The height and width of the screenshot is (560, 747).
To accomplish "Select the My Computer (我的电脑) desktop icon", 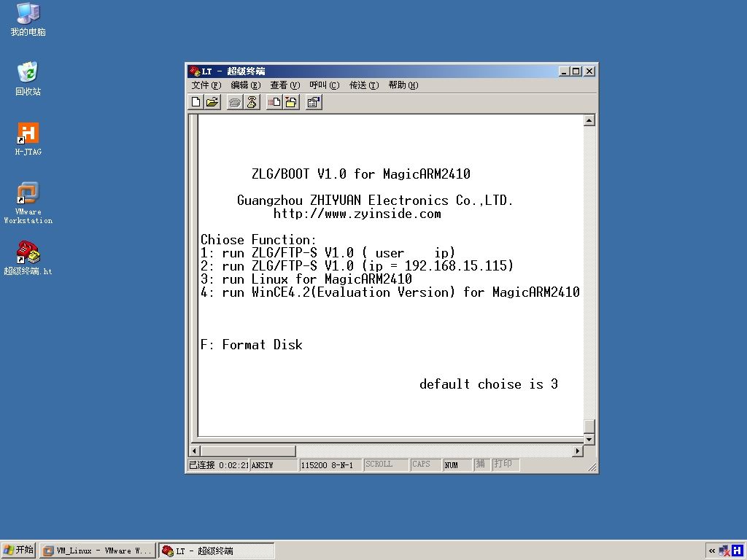I will (x=28, y=20).
